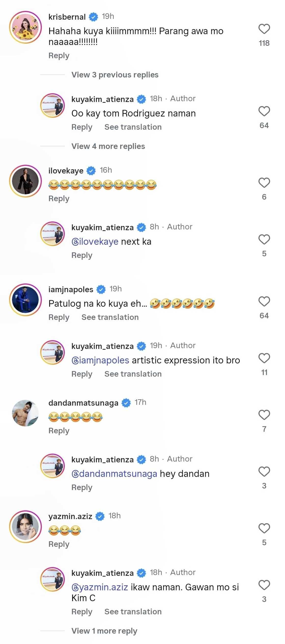The width and height of the screenshot is (285, 644).
Task: Heart the '@ilovekaye next ka' reply
Action: [x=264, y=239]
